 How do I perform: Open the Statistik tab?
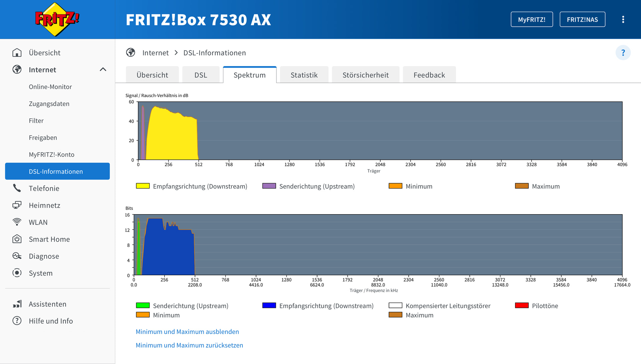click(x=304, y=75)
